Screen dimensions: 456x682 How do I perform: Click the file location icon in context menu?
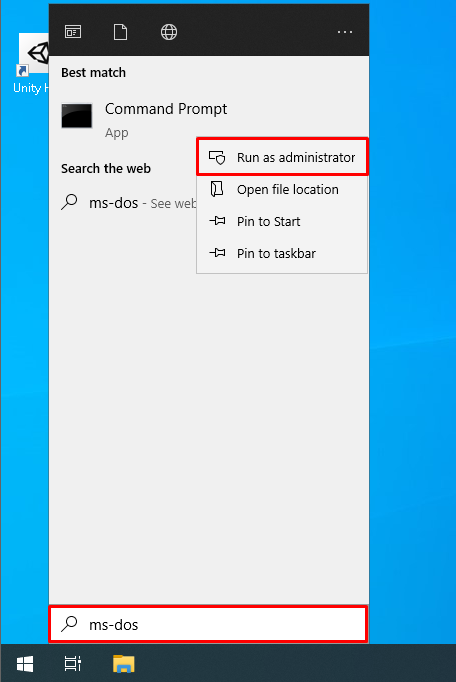click(x=217, y=189)
